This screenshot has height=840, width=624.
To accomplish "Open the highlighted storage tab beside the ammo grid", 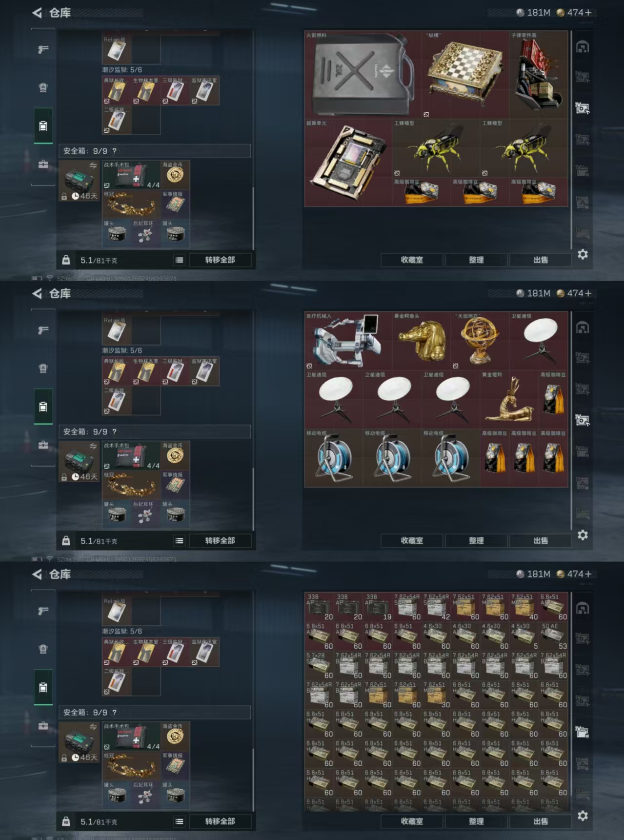I will tap(582, 732).
